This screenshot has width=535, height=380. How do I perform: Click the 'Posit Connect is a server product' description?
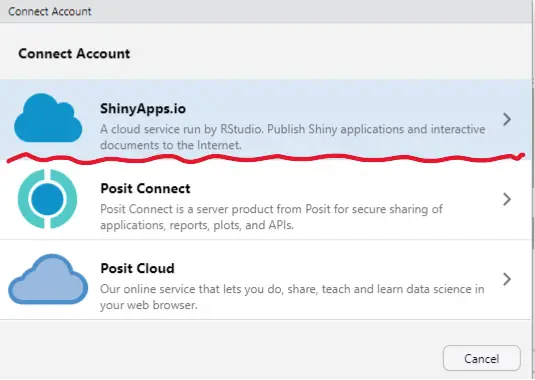[x=271, y=217]
